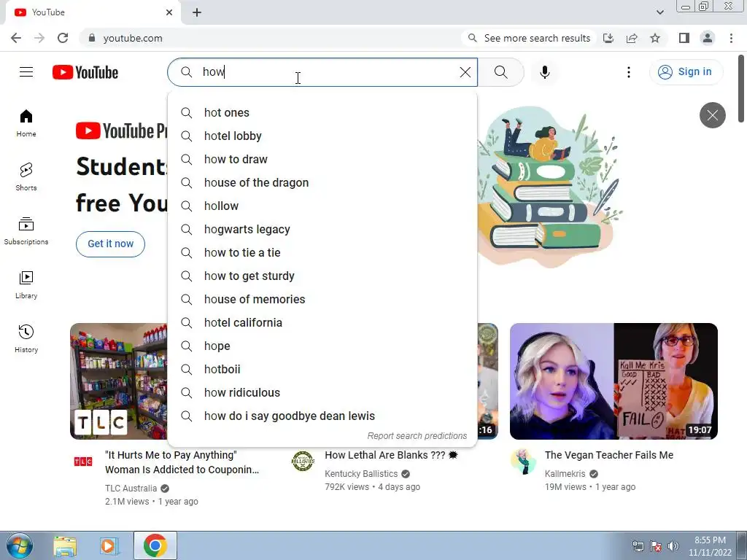Click Kentucky Ballistics channel avatar
Image resolution: width=747 pixels, height=560 pixels.
(303, 461)
